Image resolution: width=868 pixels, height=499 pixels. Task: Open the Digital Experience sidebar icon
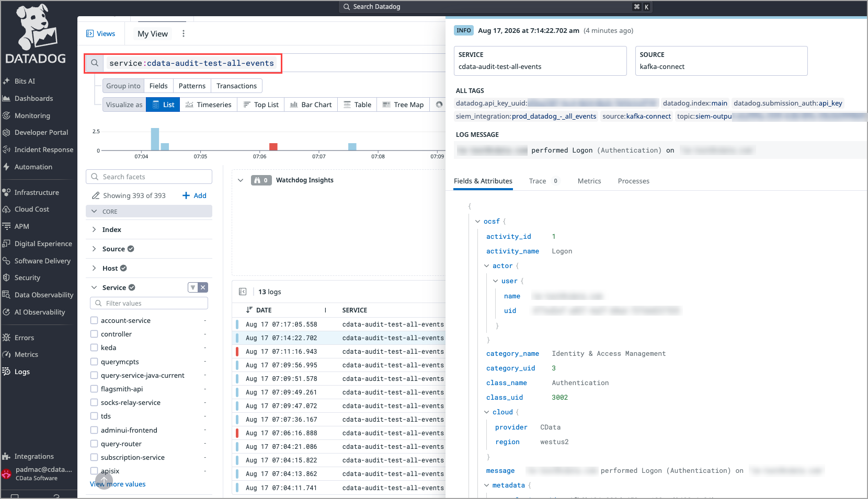click(x=6, y=243)
